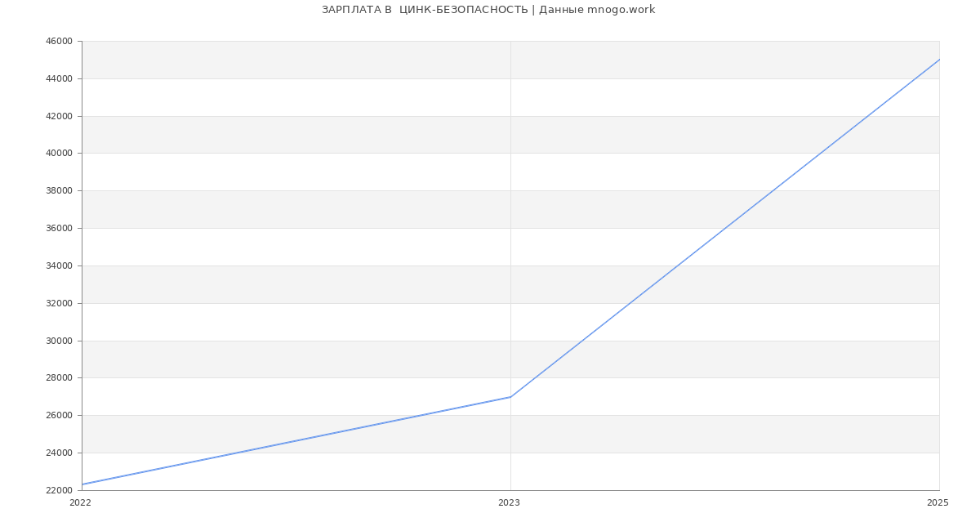Click the chart title text at top
This screenshot has width=980, height=531.
pyautogui.click(x=488, y=10)
